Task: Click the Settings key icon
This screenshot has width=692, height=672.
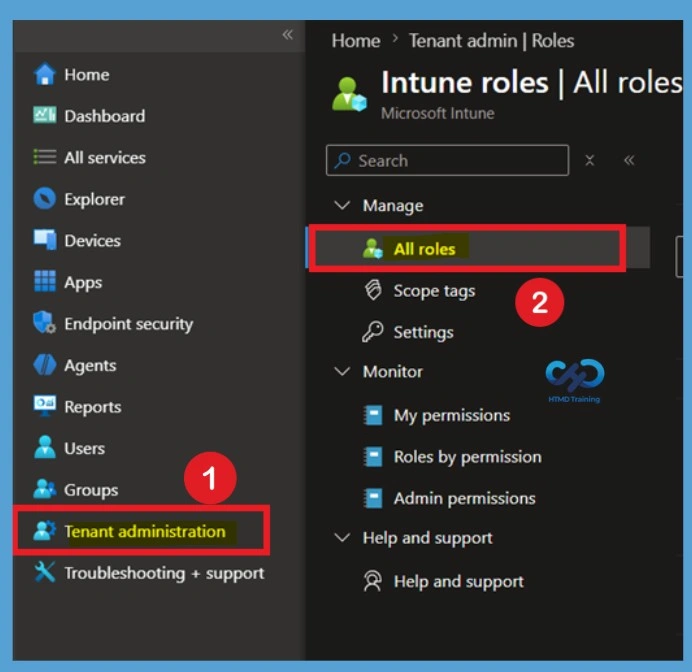Action: [x=372, y=331]
